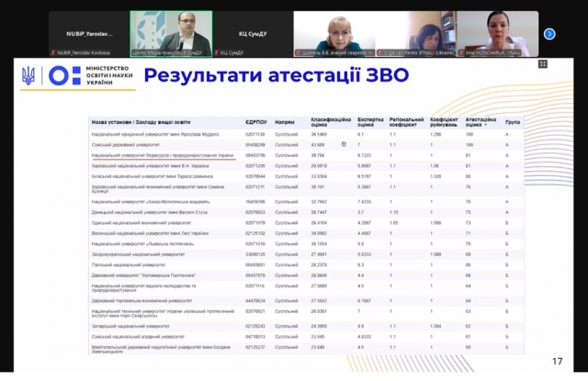The image size is (588, 381).
Task: Click the Напрям column header
Action: [x=285, y=122]
